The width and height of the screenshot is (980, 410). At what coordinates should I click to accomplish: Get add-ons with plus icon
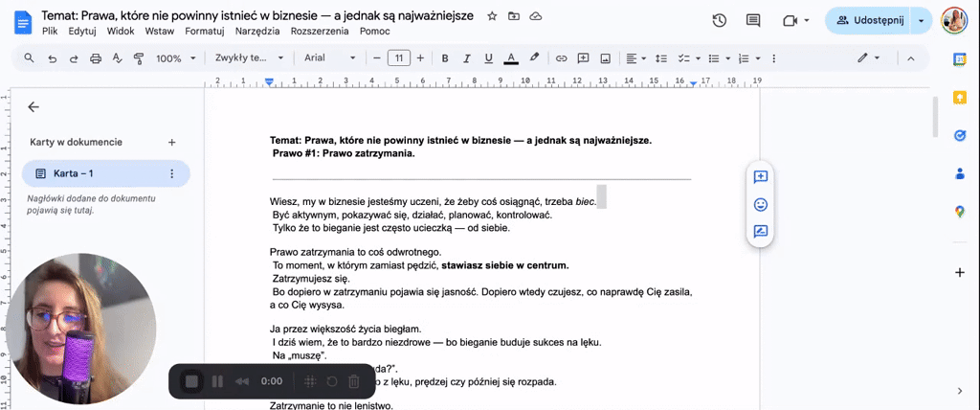pyautogui.click(x=960, y=272)
